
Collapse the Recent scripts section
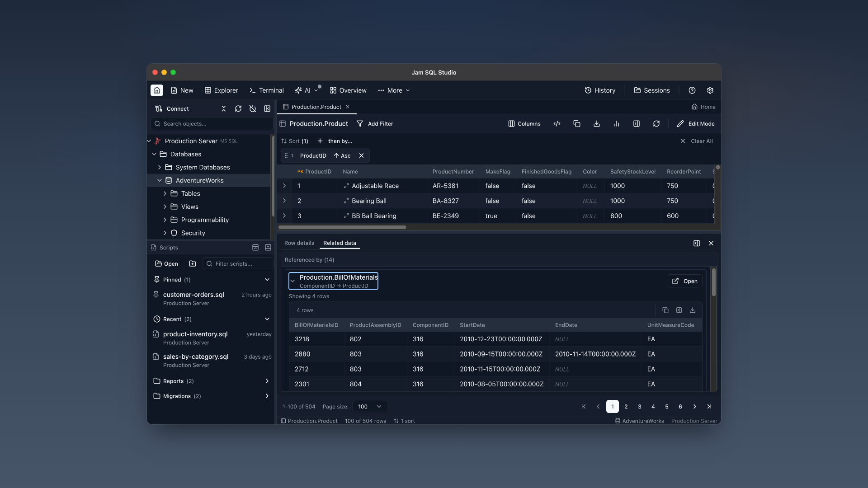[267, 319]
